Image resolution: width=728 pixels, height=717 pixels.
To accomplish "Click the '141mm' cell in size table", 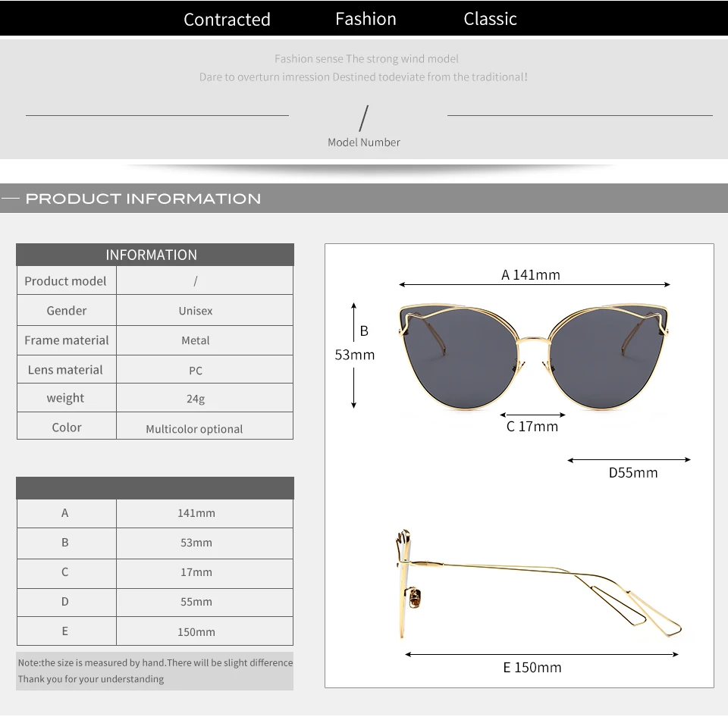I will [205, 513].
